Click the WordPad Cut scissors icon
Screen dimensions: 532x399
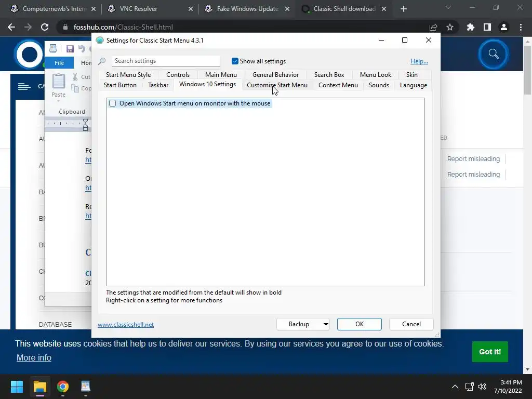coord(75,77)
